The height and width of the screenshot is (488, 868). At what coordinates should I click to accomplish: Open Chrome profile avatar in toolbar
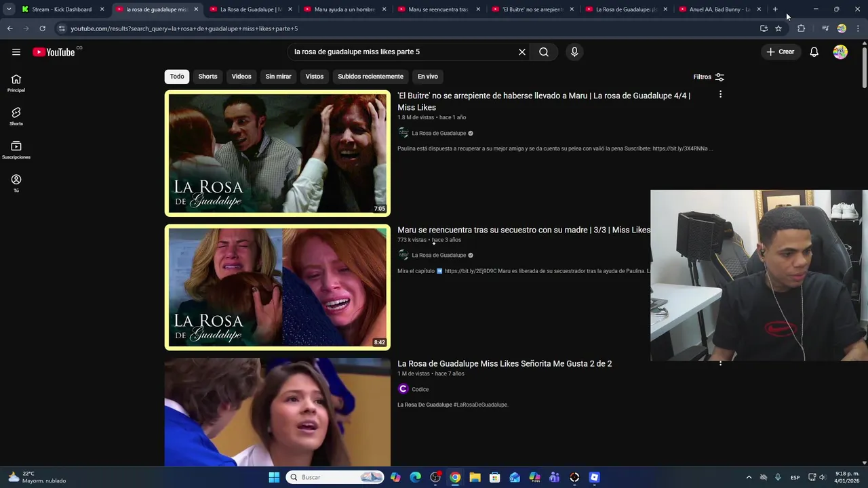tap(842, 28)
